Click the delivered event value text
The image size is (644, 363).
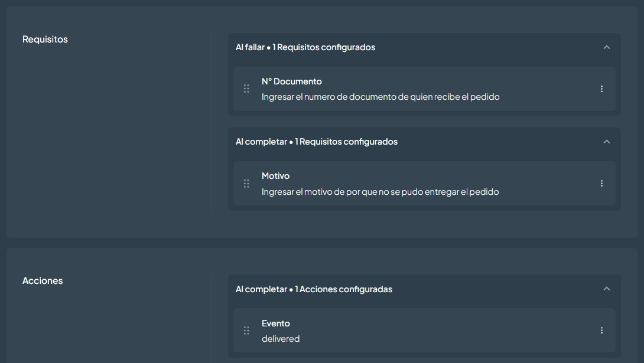(x=281, y=339)
